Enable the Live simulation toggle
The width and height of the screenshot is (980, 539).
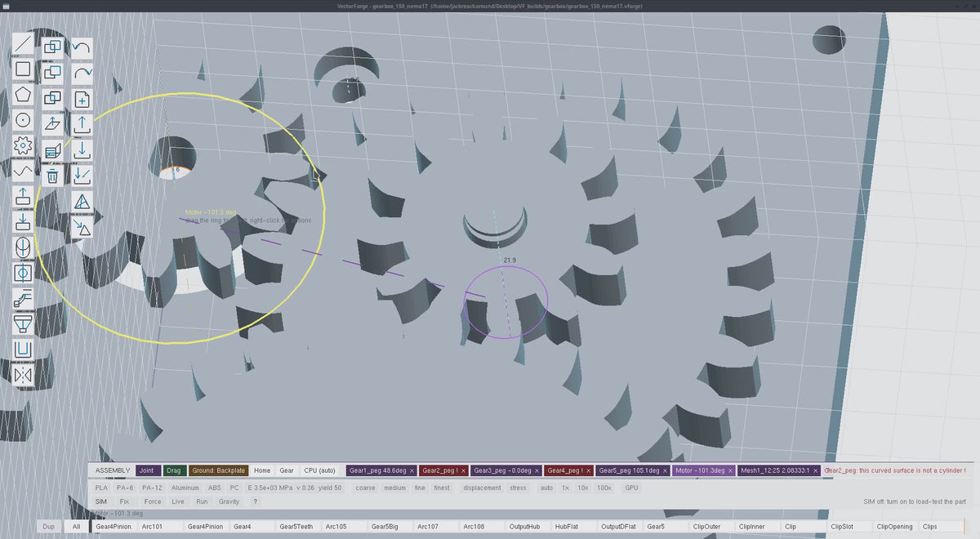click(178, 501)
